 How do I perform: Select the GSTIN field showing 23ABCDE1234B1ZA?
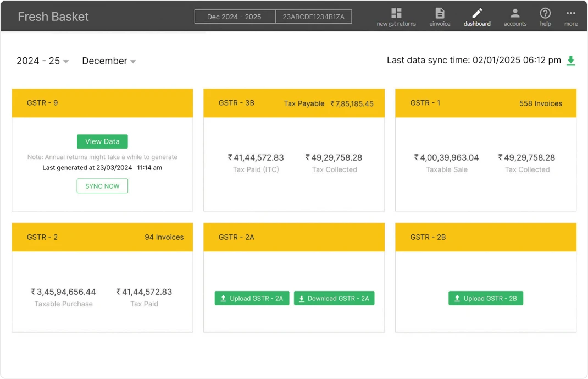(x=314, y=16)
